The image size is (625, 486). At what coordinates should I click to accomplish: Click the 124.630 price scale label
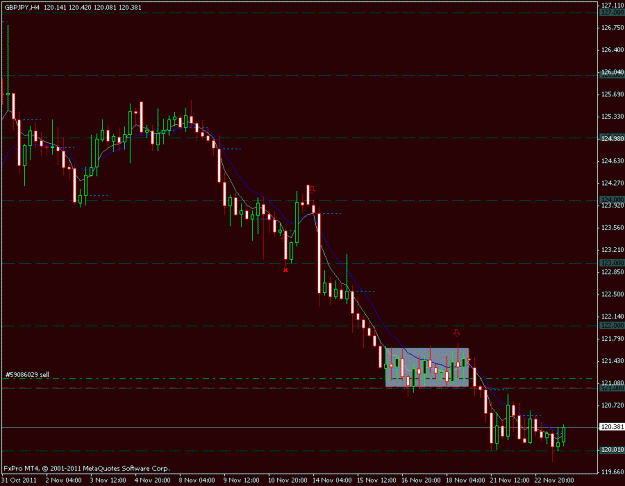click(x=612, y=161)
